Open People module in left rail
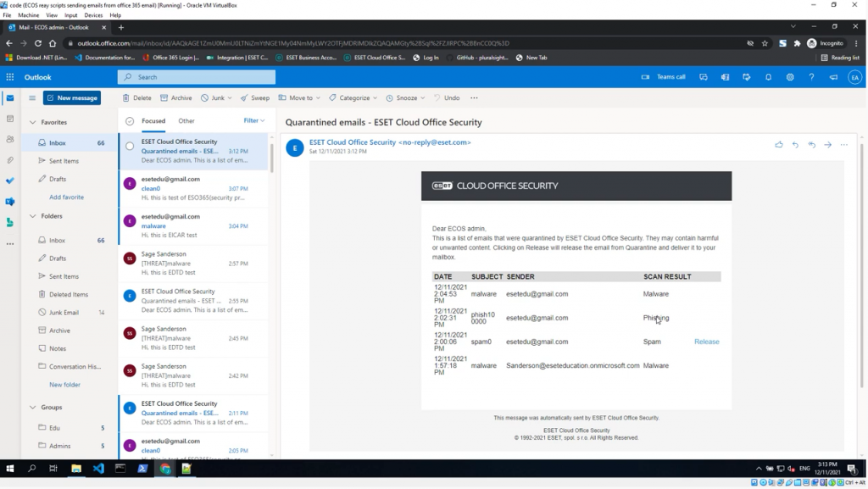The image size is (868, 489). click(10, 139)
